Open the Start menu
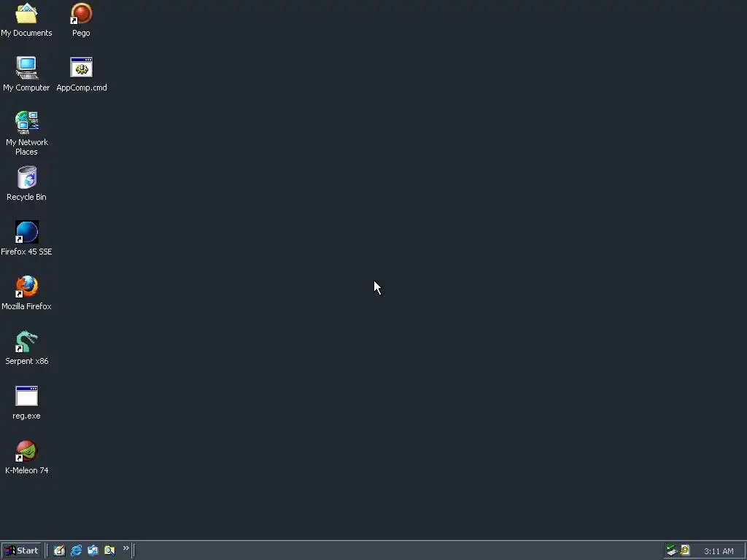The image size is (747, 560). [21, 551]
